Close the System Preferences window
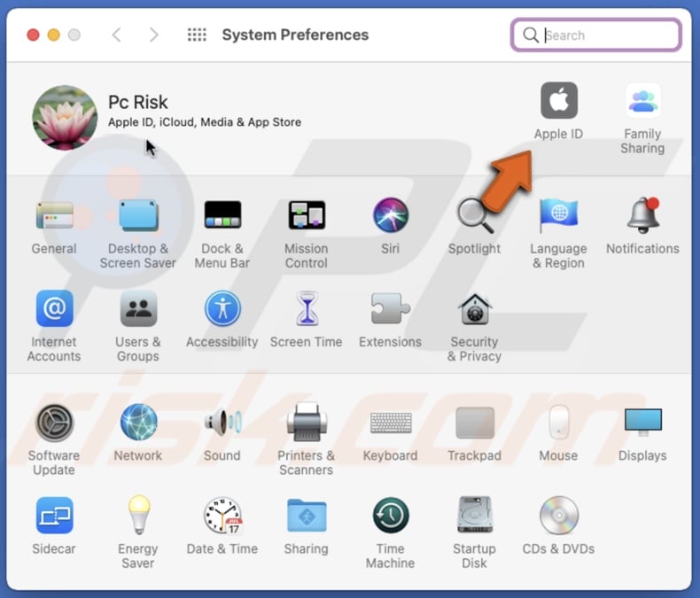Image resolution: width=700 pixels, height=598 pixels. (x=33, y=35)
